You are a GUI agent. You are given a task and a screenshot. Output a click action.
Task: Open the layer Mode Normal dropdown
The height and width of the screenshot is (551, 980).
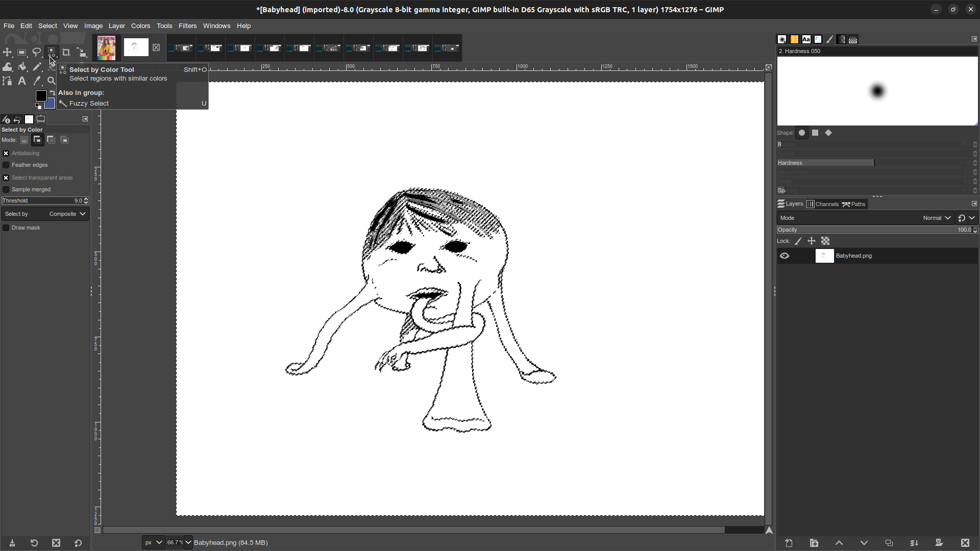pyautogui.click(x=937, y=218)
